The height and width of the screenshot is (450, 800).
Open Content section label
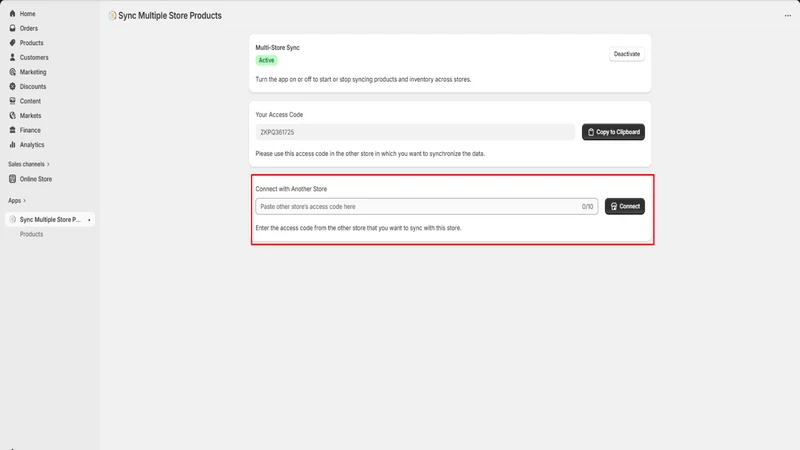tap(30, 101)
